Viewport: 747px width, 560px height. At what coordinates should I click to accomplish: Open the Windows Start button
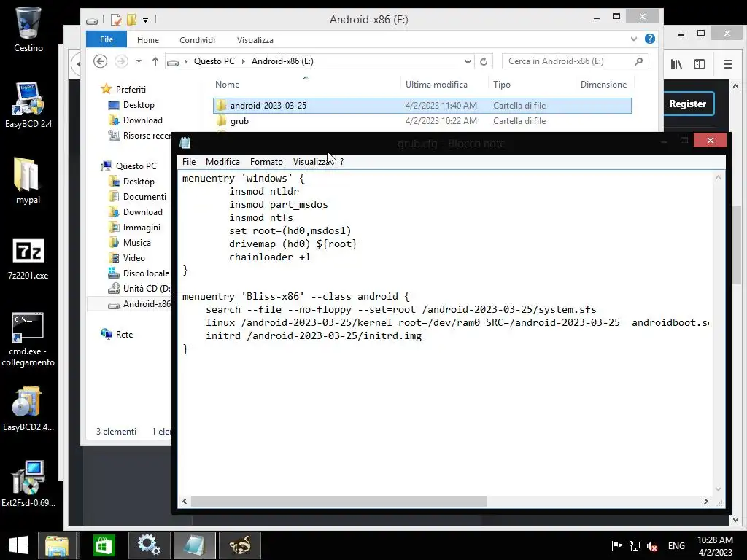point(18,545)
